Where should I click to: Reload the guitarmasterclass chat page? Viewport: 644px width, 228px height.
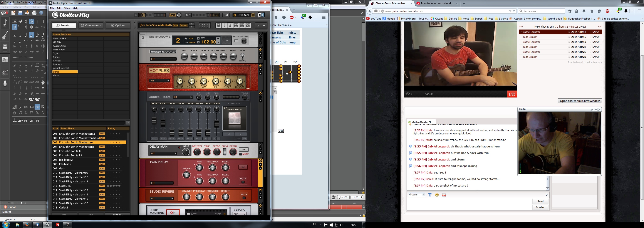coord(514,11)
